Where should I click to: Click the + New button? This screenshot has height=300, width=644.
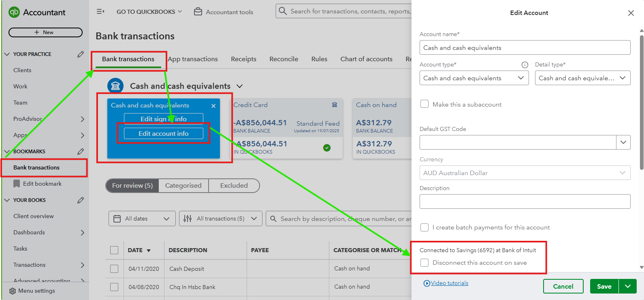point(45,32)
